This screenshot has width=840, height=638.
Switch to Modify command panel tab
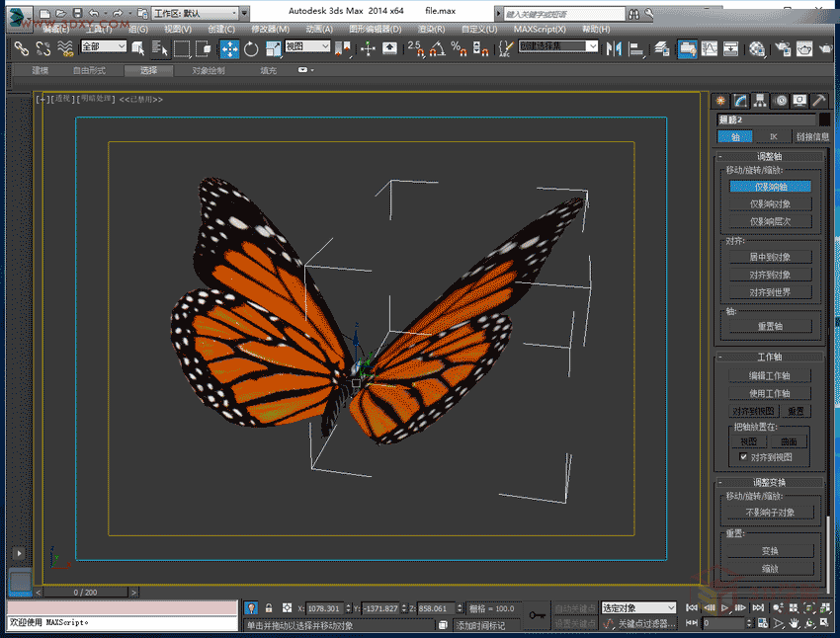point(740,100)
